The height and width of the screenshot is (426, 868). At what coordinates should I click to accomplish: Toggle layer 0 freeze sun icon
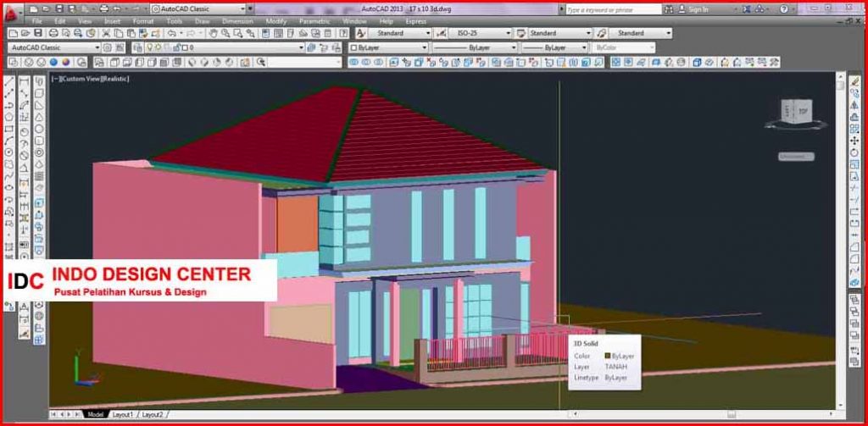(158, 47)
